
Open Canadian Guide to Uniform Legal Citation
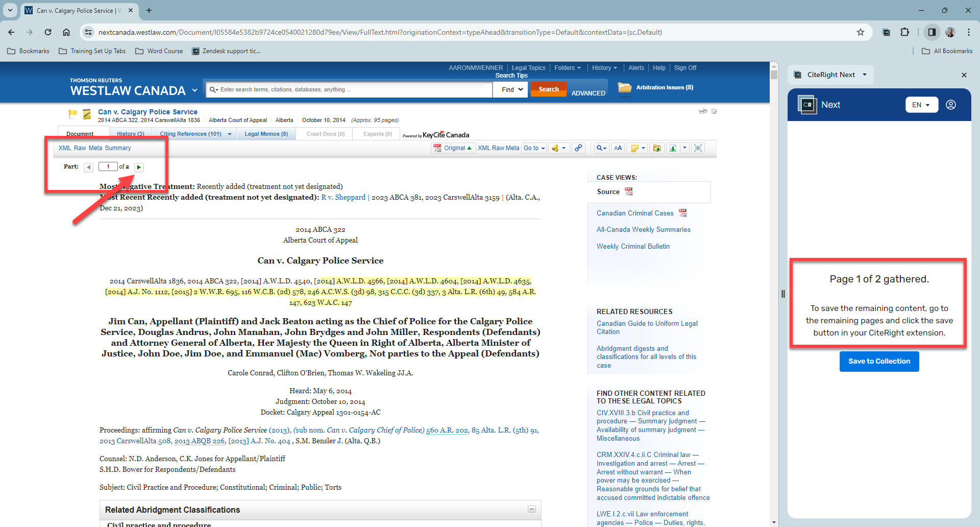coord(647,327)
